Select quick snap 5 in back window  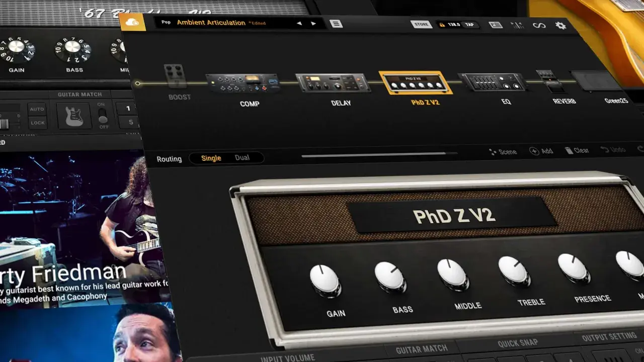[x=130, y=122]
